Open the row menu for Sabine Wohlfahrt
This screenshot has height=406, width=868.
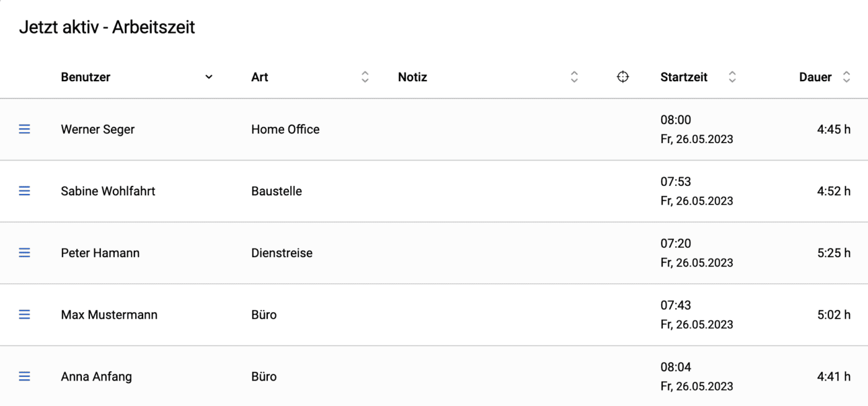click(24, 191)
